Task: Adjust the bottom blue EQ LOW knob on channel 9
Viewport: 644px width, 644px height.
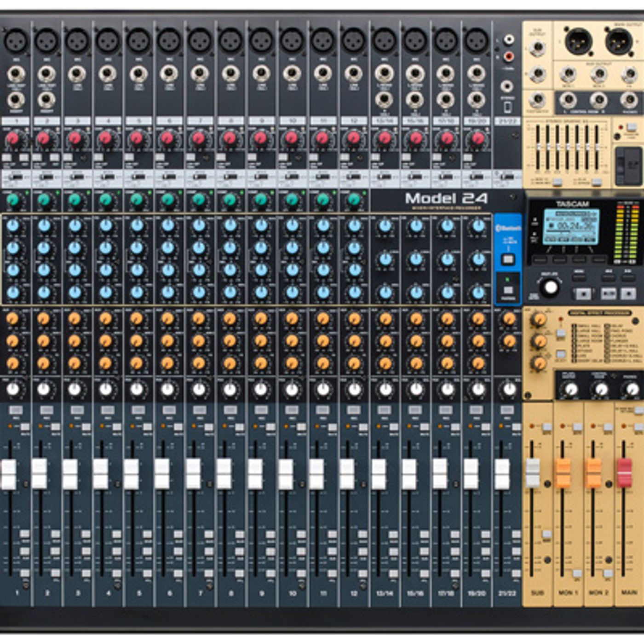Action: pos(261,292)
